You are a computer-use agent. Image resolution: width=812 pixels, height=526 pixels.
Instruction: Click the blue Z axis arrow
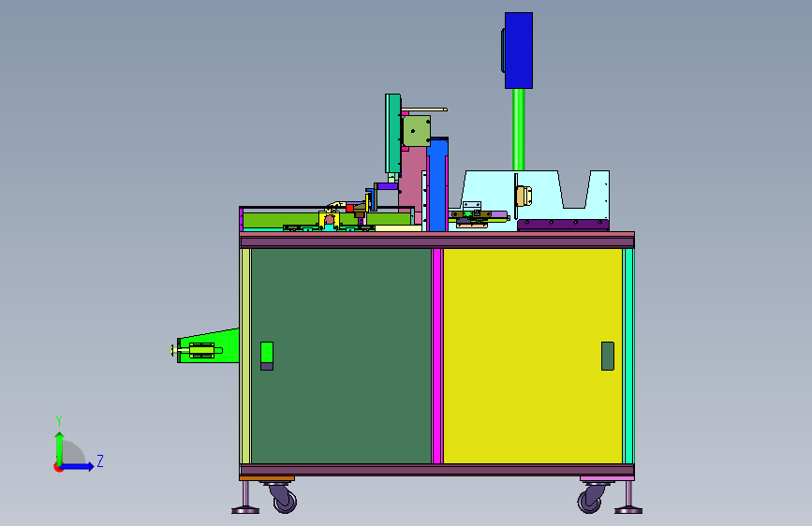pyautogui.click(x=78, y=466)
